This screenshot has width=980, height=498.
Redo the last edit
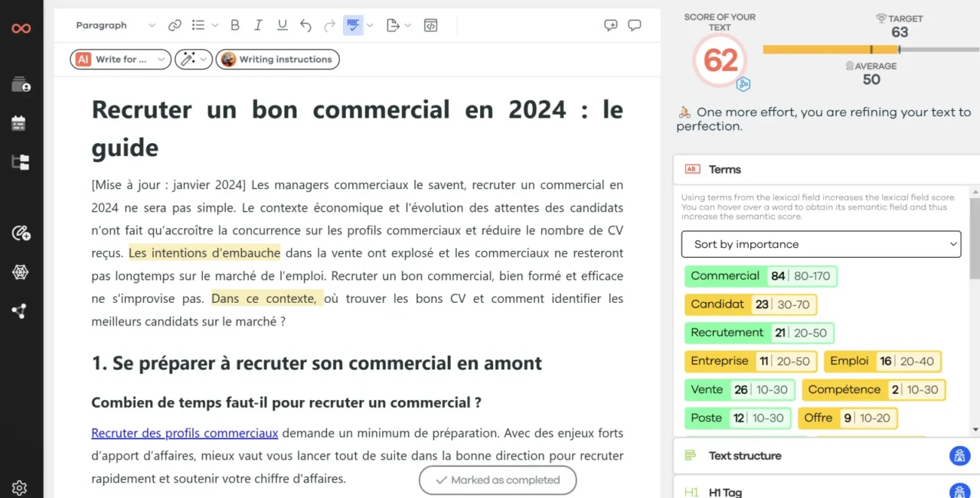tap(329, 25)
